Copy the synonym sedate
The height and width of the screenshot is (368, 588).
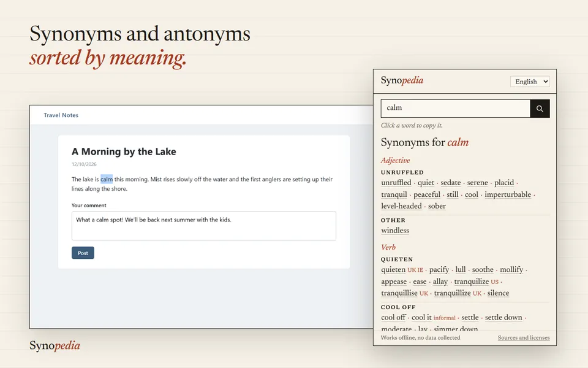450,183
